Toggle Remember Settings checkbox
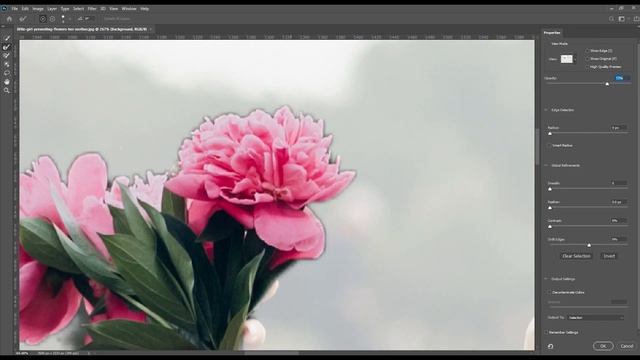 point(547,333)
